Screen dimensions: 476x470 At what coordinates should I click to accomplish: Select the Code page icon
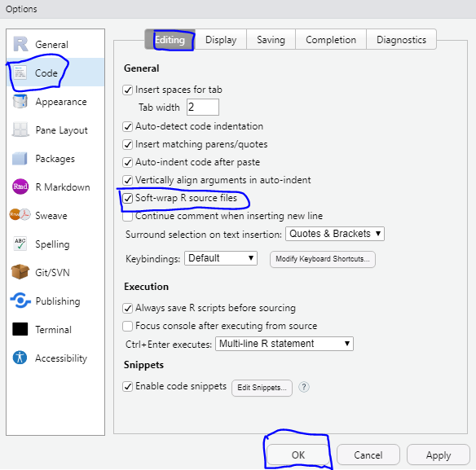(20, 72)
